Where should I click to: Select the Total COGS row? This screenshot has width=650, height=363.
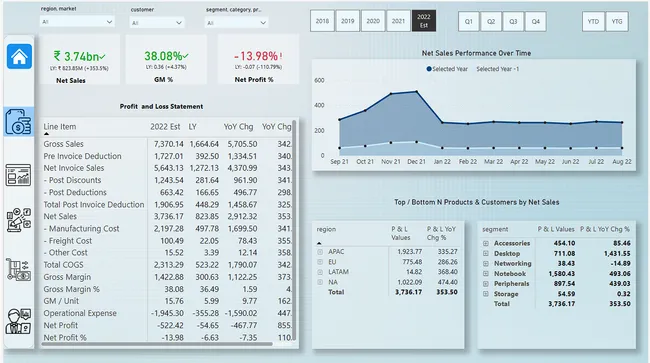167,265
